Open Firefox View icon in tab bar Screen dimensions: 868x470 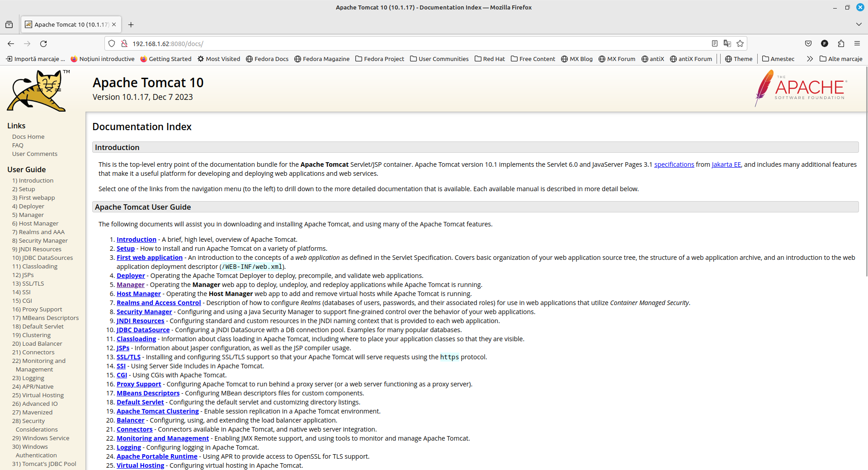pyautogui.click(x=9, y=25)
